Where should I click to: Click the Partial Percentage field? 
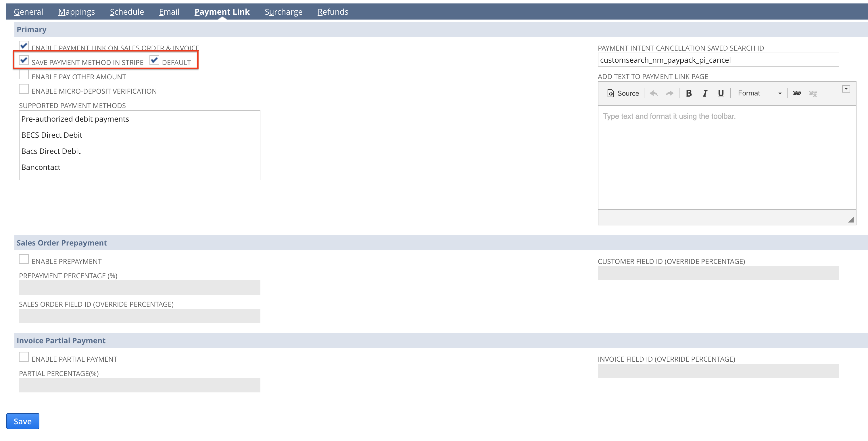tap(139, 385)
